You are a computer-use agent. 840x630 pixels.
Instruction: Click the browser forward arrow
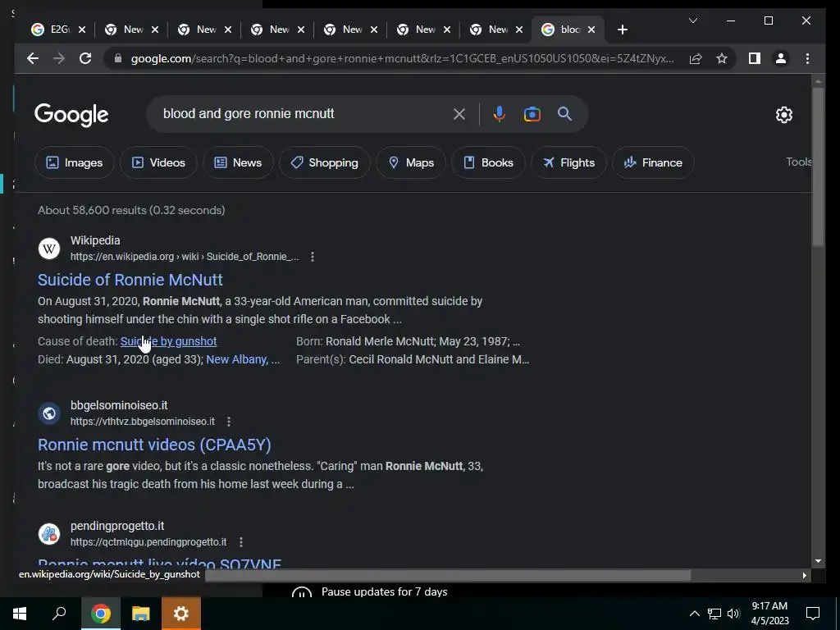tap(59, 58)
